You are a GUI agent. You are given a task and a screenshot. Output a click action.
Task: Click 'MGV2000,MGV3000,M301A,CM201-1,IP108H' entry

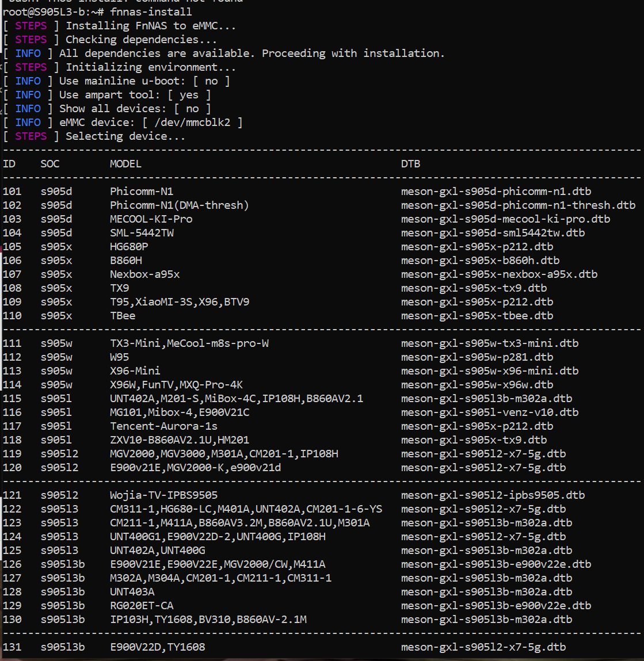(224, 454)
